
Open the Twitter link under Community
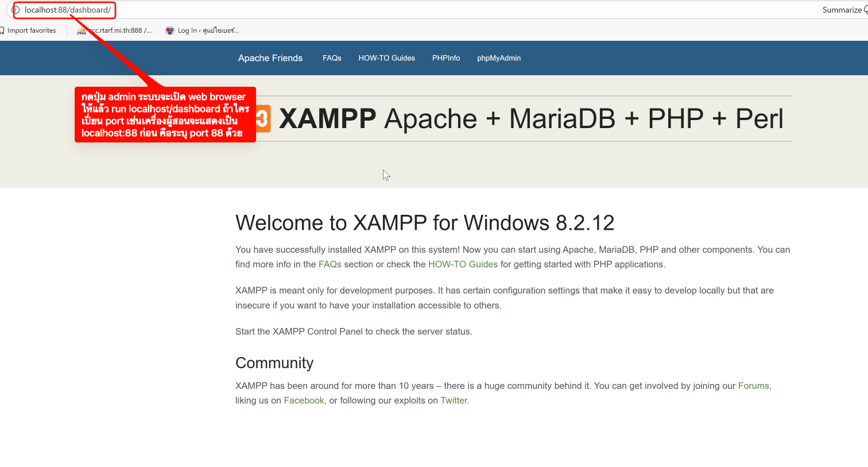pos(454,400)
